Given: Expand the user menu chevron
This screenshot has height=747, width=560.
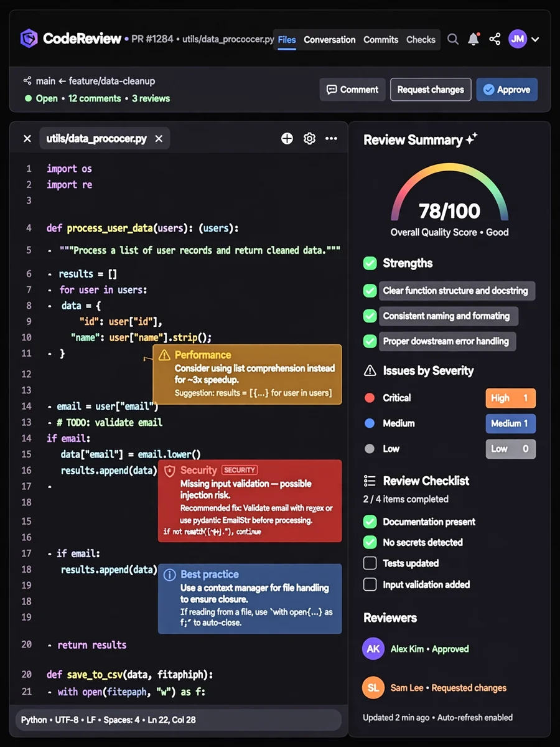Looking at the screenshot, I should click(x=535, y=39).
